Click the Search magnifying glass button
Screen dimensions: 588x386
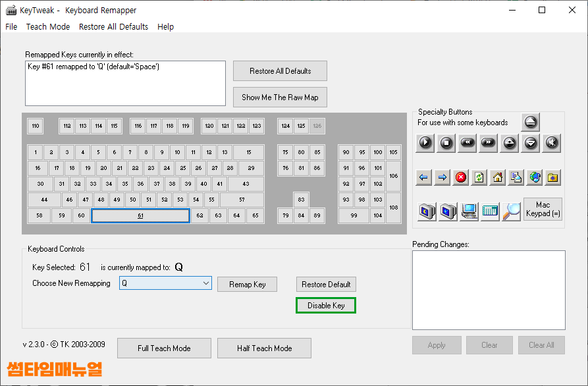tap(511, 211)
